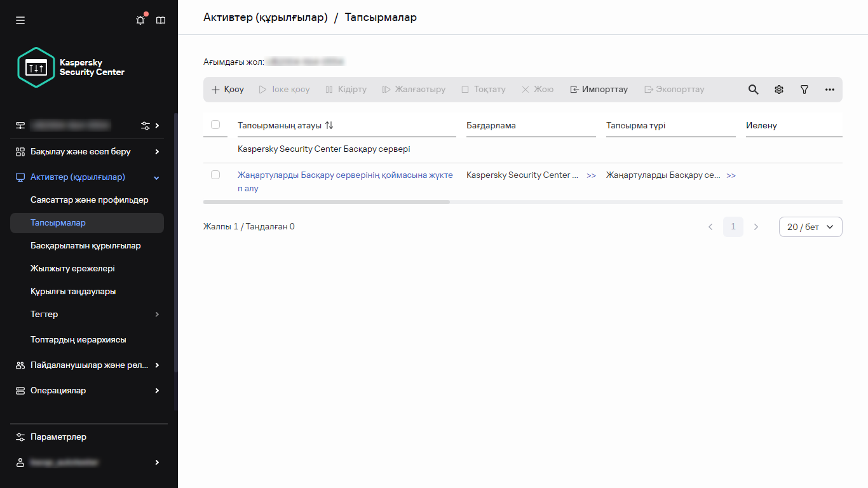This screenshot has height=488, width=868.
Task: Click the Экспорттау button
Action: point(674,90)
